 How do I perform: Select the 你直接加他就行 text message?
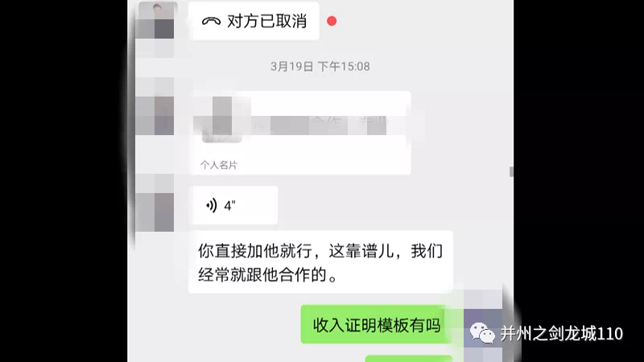(320, 262)
